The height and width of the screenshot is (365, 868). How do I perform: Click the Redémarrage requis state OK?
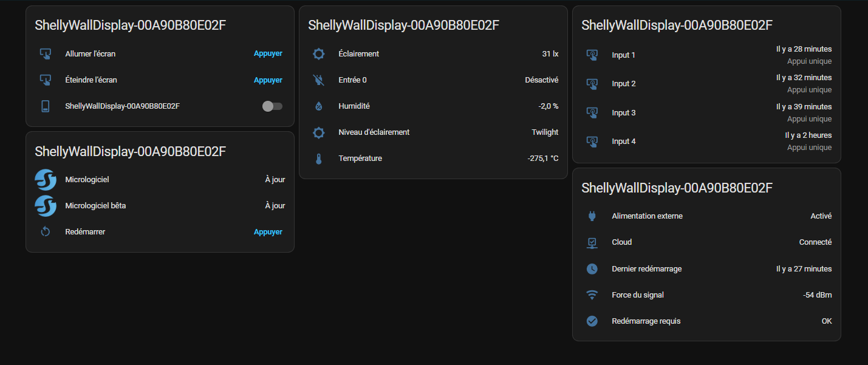(827, 321)
